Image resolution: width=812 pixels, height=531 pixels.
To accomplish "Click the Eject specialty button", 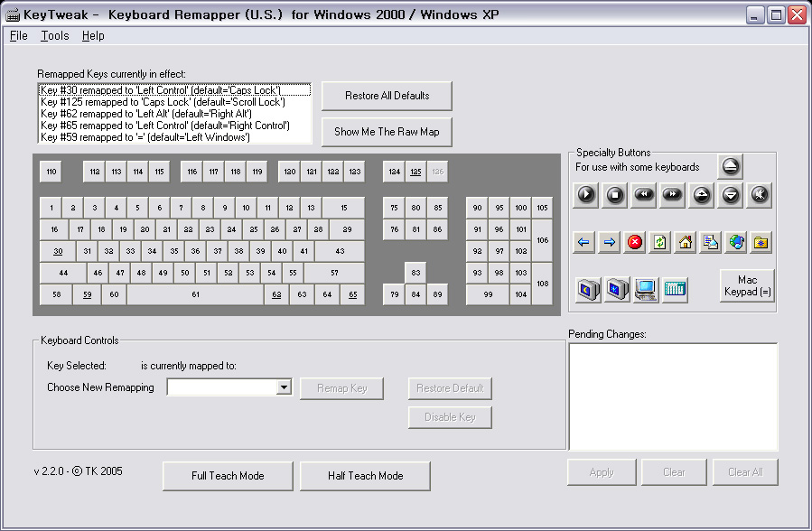I will 730,166.
